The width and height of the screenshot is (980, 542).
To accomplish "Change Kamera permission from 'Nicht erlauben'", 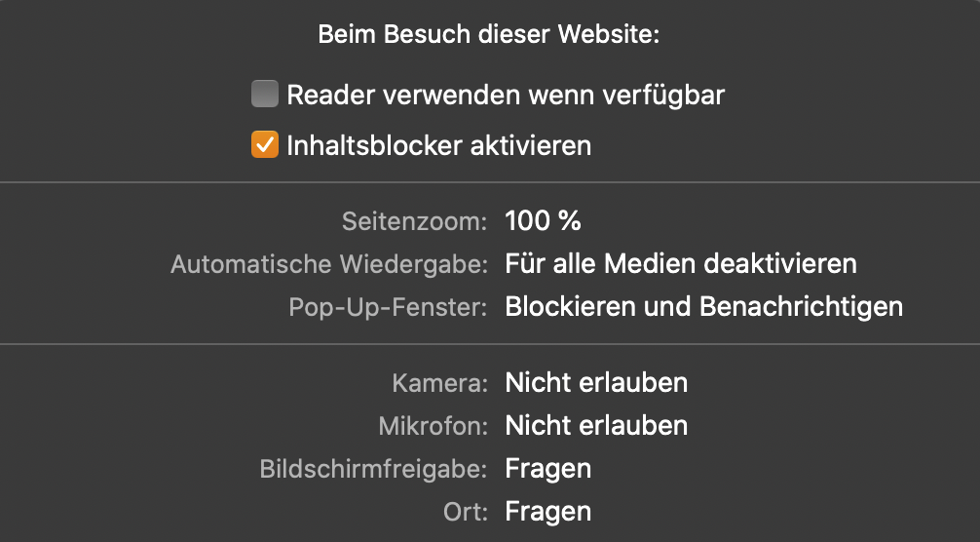I will (x=596, y=383).
